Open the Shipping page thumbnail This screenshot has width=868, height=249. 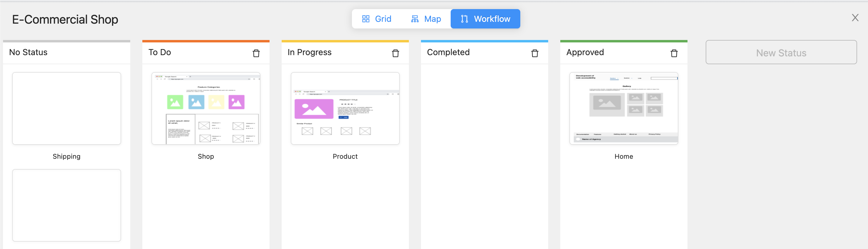(x=66, y=108)
